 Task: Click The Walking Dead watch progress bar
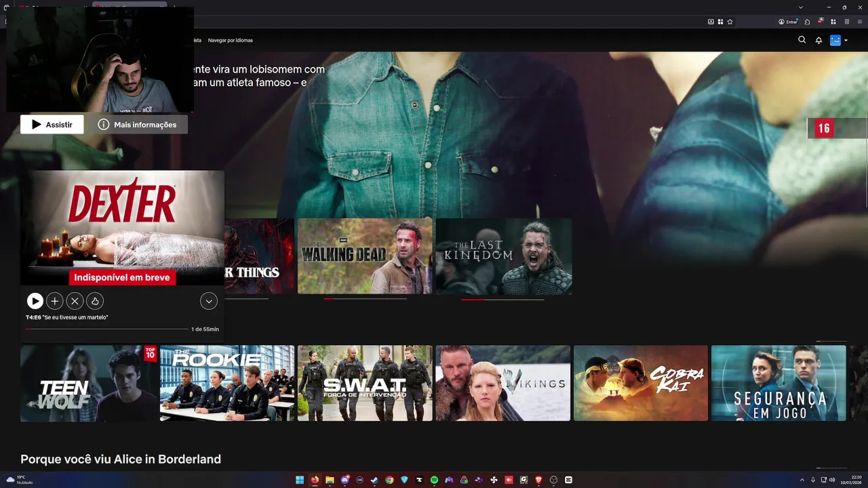coord(365,299)
